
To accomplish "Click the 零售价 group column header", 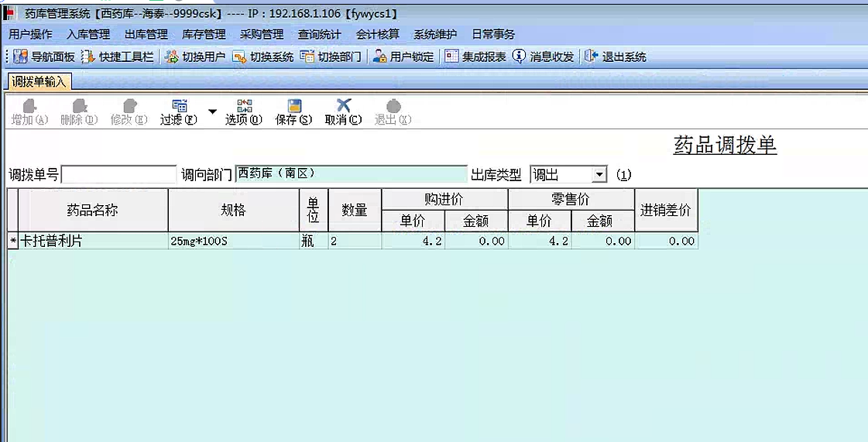I will pos(571,200).
